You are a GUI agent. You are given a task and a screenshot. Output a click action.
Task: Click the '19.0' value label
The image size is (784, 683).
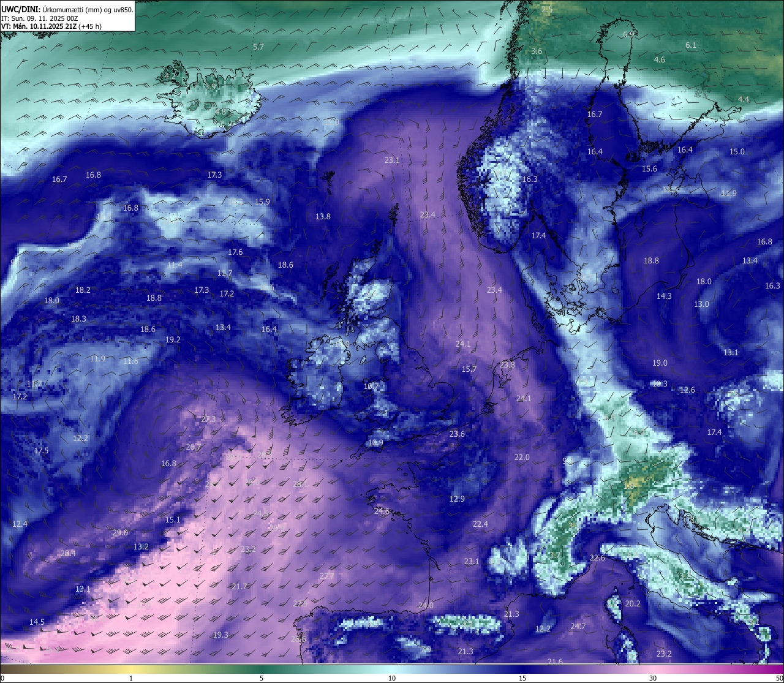tap(660, 363)
